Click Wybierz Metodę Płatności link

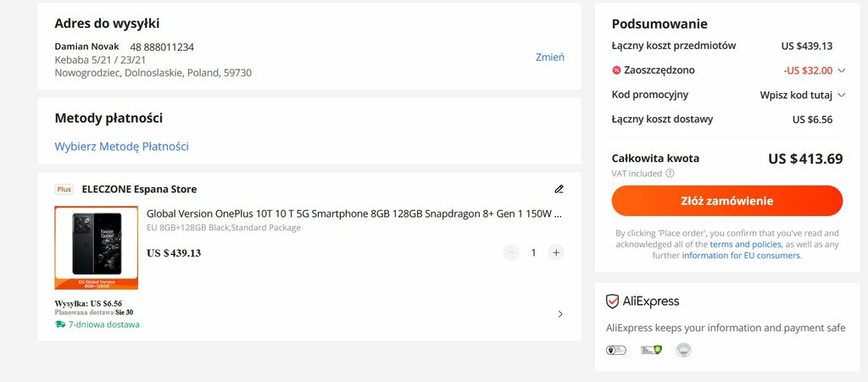(122, 147)
